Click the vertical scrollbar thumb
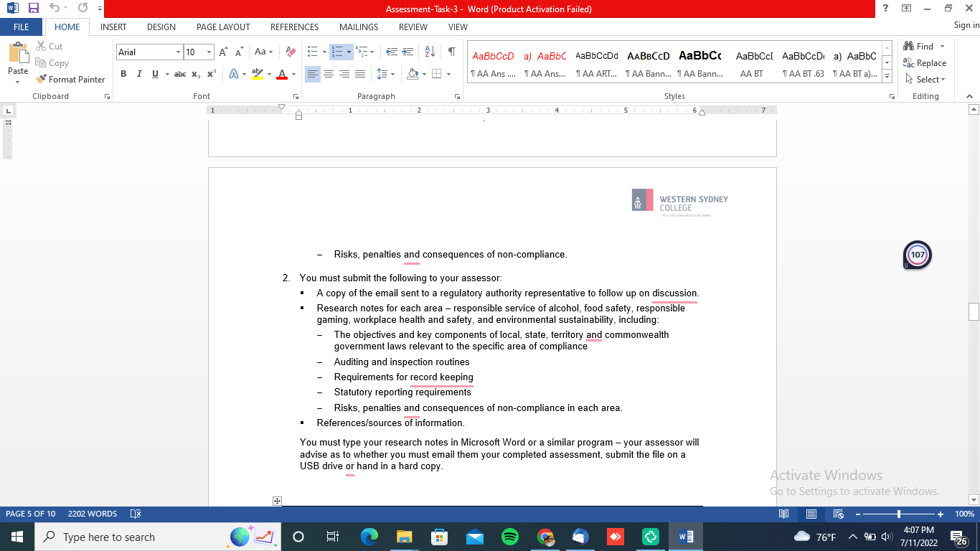The image size is (980, 551). click(x=974, y=311)
